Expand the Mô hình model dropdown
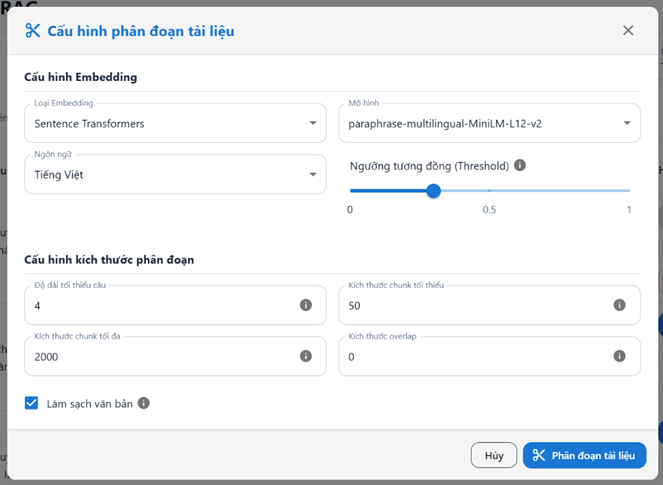The image size is (663, 485). [489, 123]
